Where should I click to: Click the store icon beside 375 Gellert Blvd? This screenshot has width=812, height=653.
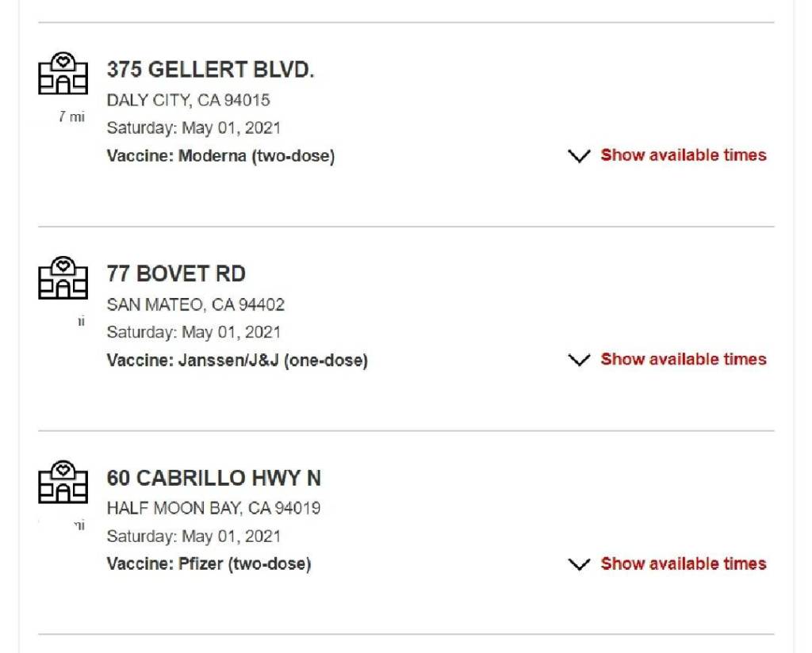pyautogui.click(x=63, y=74)
